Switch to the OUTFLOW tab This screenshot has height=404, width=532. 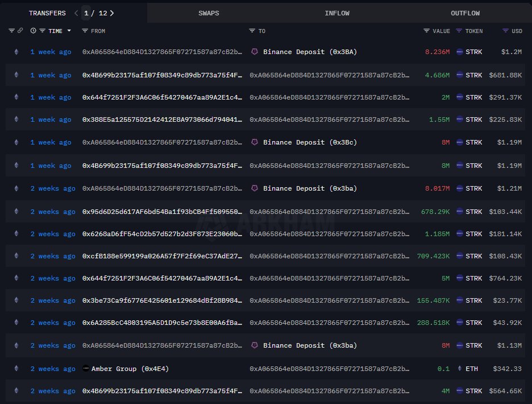pyautogui.click(x=465, y=13)
